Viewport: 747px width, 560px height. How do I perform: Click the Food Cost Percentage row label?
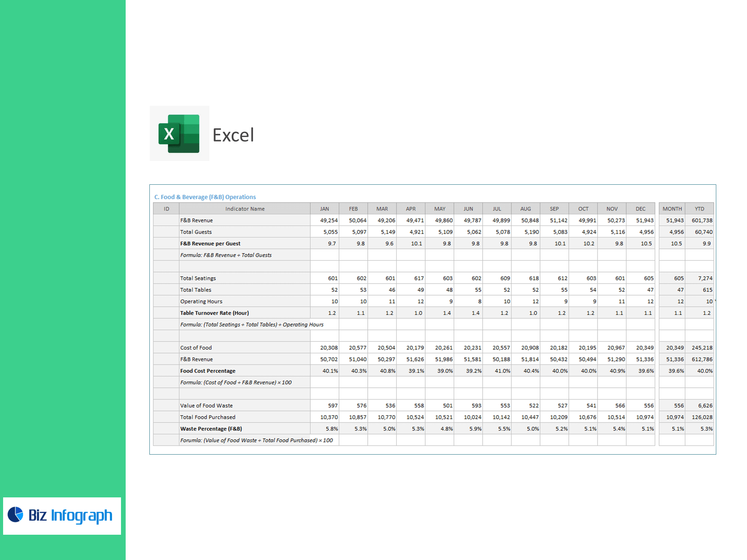[208, 371]
